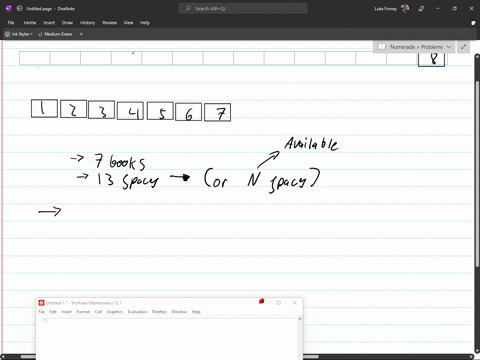Screen dimensions: 480x360
Task: Toggle full page view expand icon
Action: pos(463,47)
